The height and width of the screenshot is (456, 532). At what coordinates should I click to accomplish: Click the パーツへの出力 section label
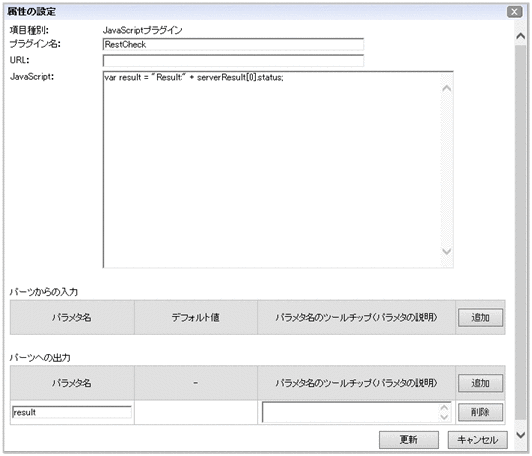click(x=40, y=358)
